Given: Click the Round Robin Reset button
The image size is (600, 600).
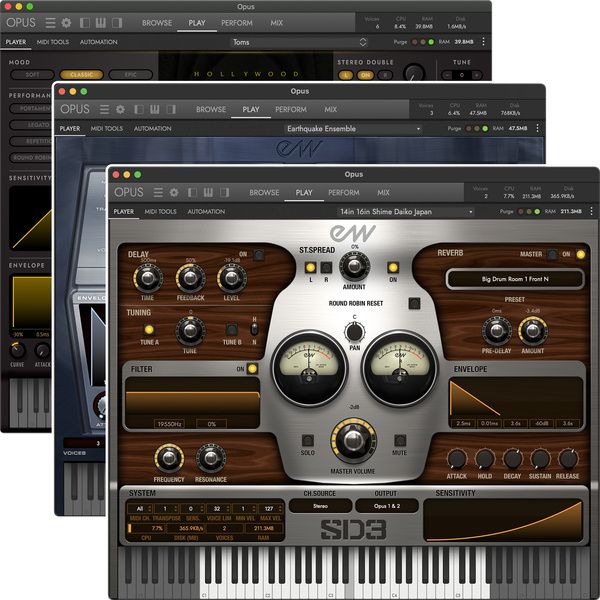Looking at the screenshot, I should [414, 303].
